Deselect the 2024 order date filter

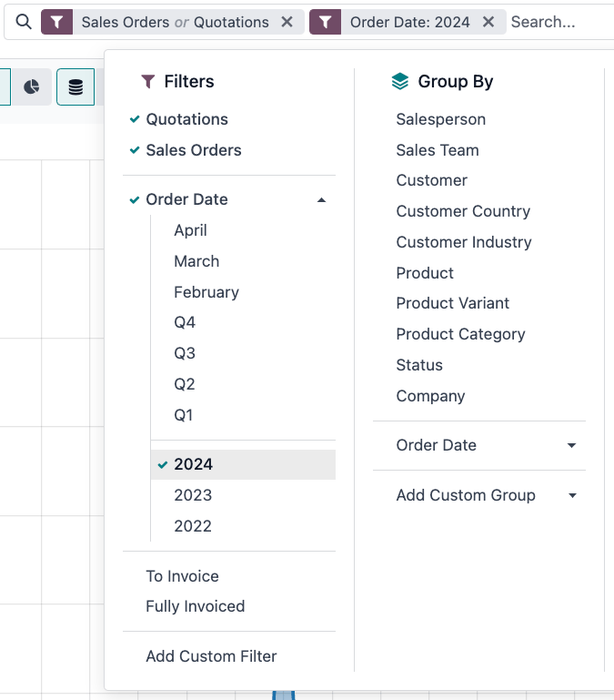(193, 464)
